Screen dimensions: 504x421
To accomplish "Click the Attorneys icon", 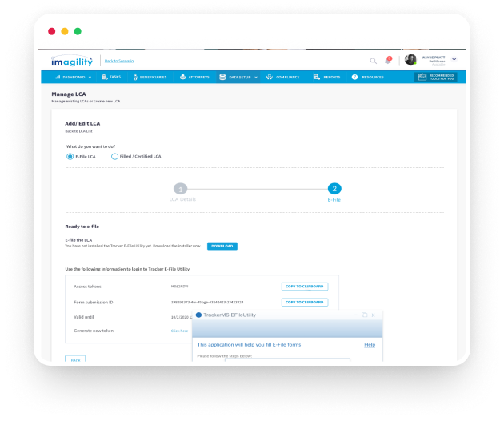I will tap(183, 77).
